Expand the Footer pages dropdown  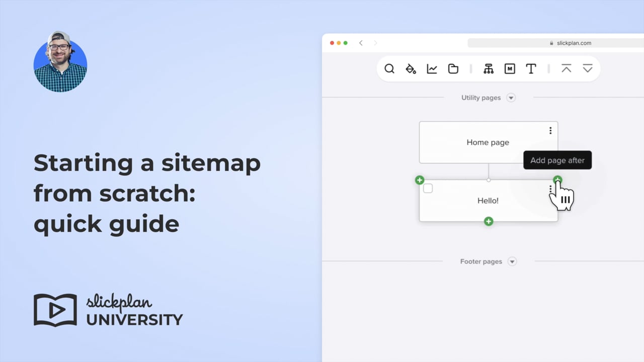512,261
